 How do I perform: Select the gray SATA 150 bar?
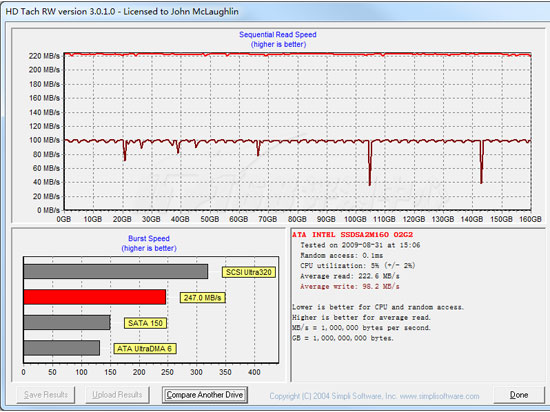pyautogui.click(x=67, y=322)
